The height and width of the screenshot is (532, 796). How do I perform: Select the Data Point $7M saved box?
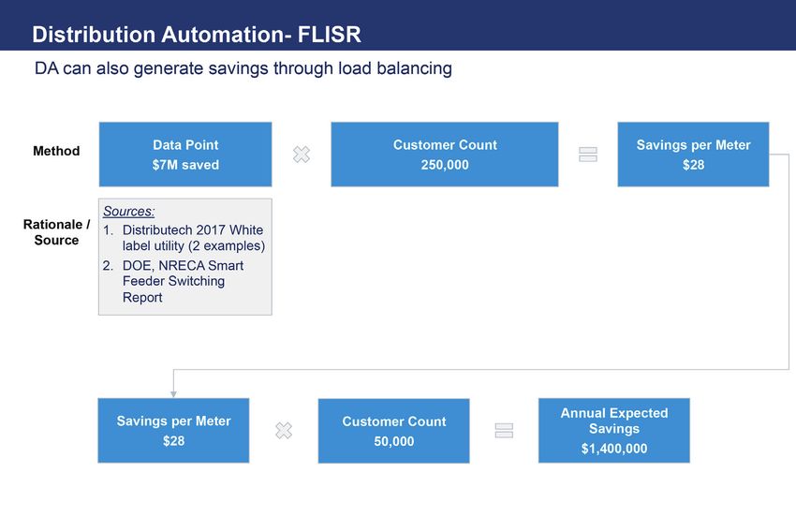[185, 155]
